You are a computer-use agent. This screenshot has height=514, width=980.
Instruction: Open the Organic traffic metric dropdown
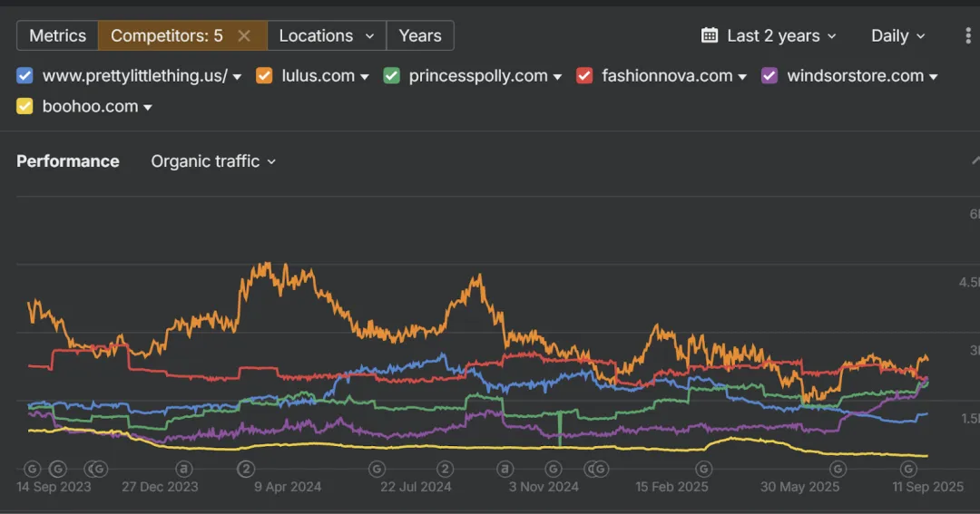point(213,161)
